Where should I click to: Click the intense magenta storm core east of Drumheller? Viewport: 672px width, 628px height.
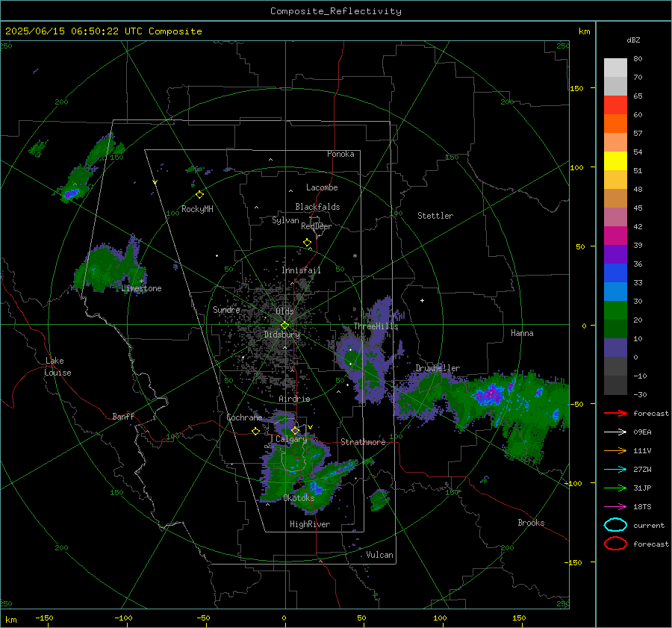pos(491,394)
